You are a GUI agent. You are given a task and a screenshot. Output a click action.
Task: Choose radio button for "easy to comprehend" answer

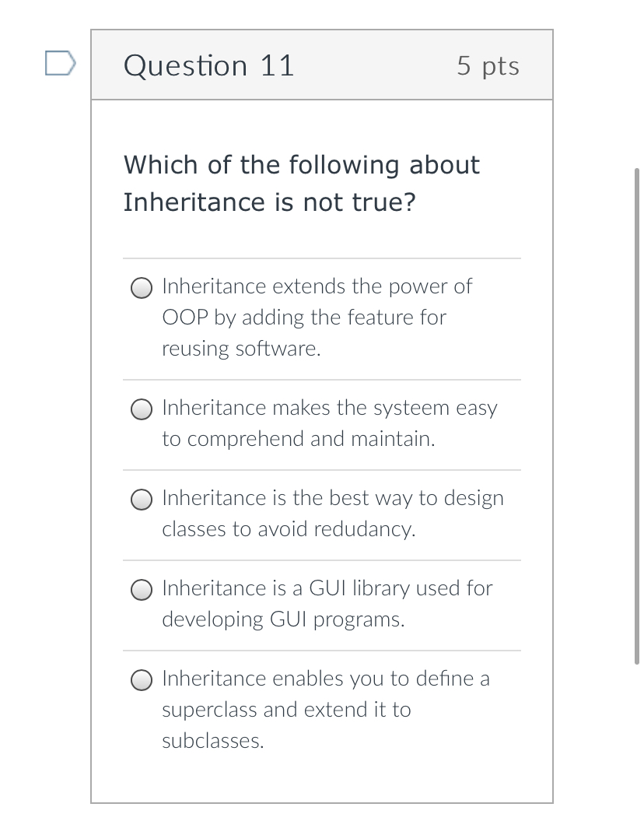(141, 409)
